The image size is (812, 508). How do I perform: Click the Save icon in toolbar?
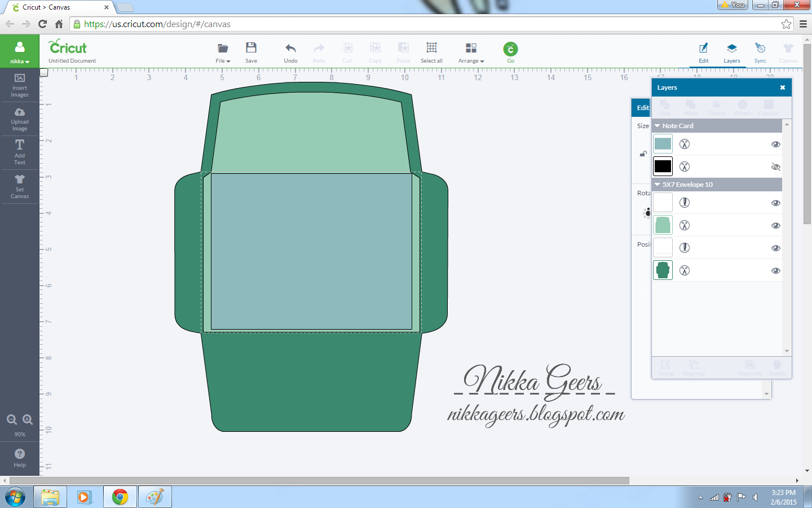click(x=251, y=49)
